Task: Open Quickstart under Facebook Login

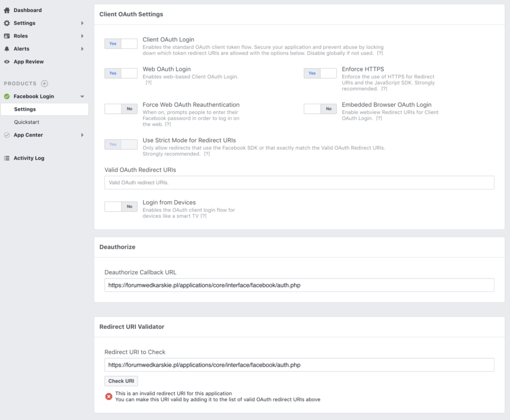Action: point(27,122)
